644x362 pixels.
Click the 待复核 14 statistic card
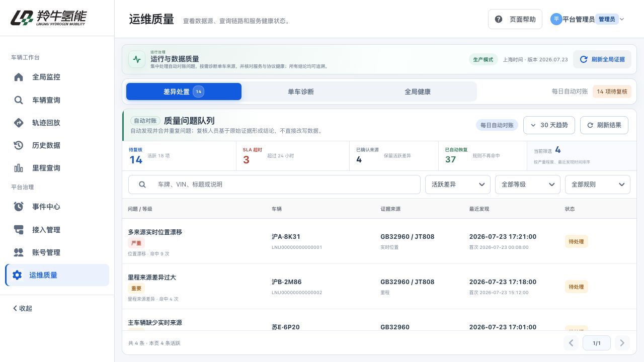point(179,156)
